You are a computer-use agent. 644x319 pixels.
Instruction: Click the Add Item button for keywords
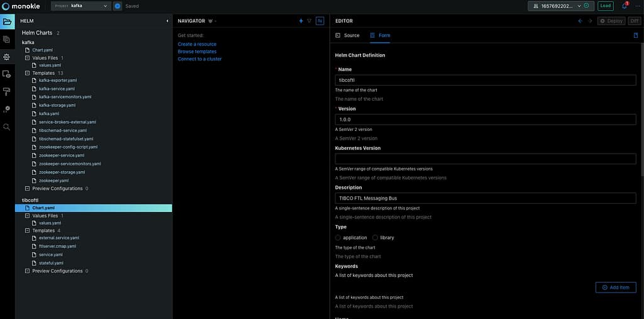615,287
